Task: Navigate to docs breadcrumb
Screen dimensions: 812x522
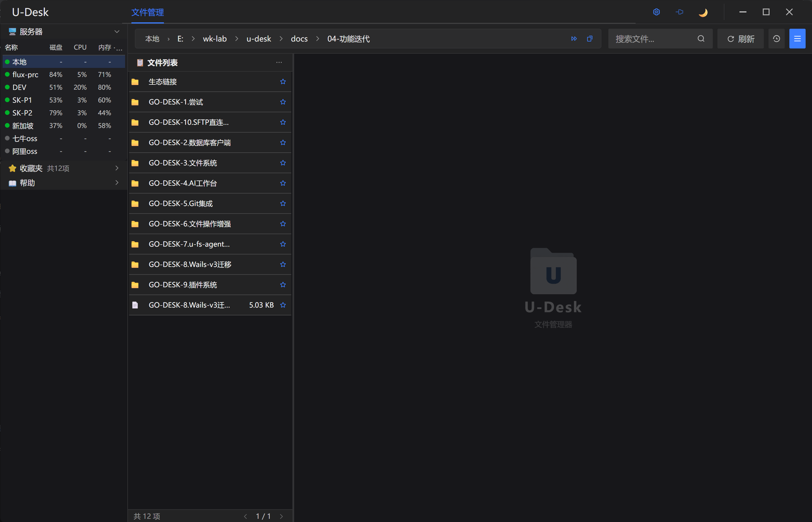Action: point(299,39)
